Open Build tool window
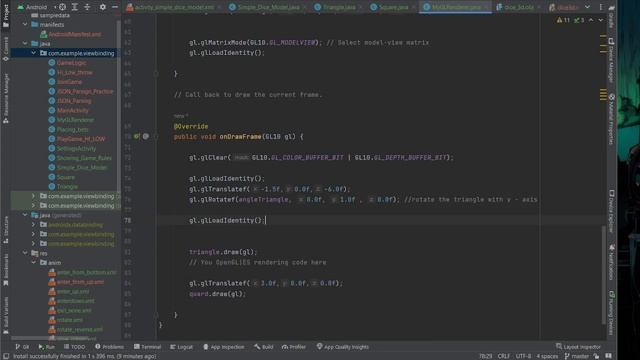 264,347
